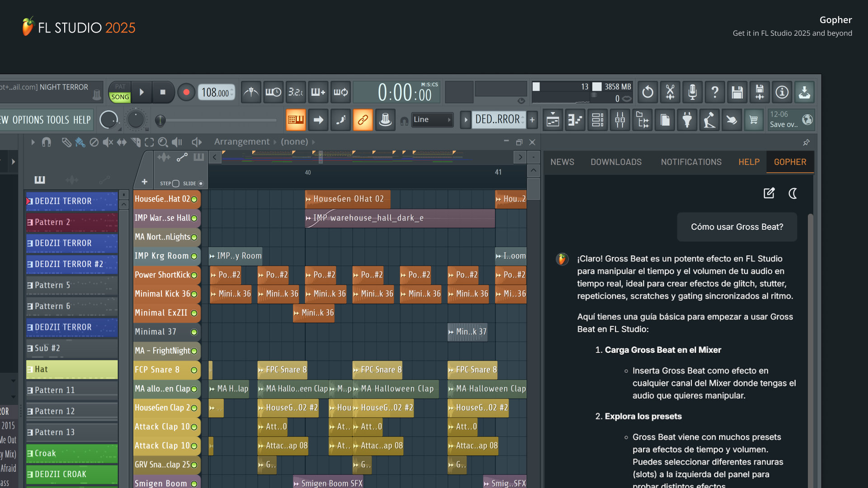Click the main volume knob

pyautogui.click(x=108, y=120)
